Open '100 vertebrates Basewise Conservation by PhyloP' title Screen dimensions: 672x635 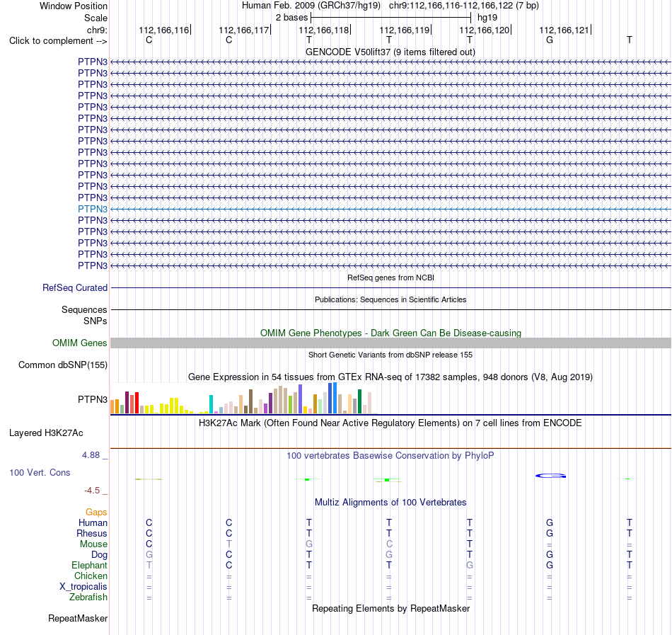[390, 455]
